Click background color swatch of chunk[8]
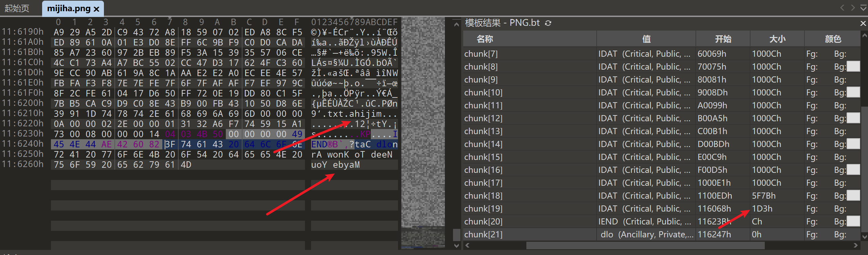This screenshot has height=255, width=868. tap(853, 67)
